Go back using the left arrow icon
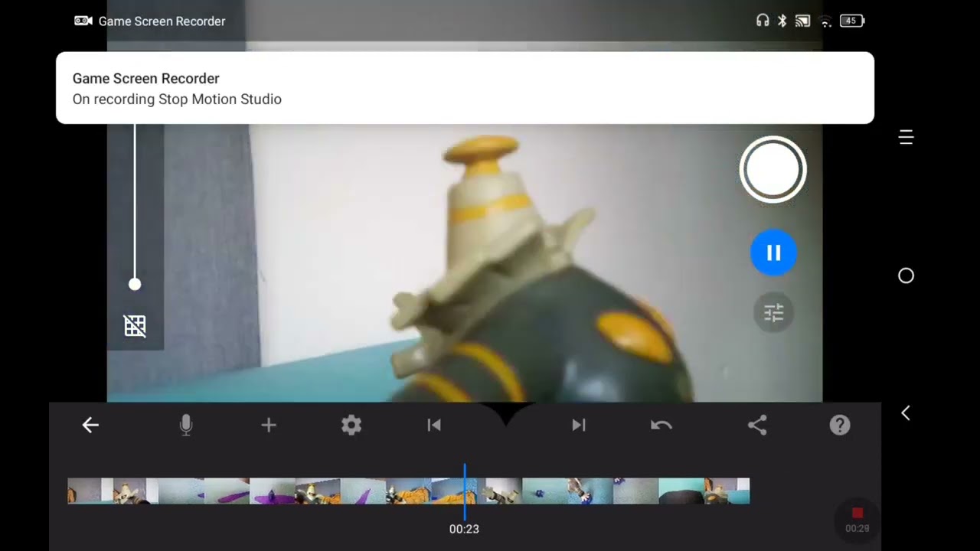 point(90,425)
